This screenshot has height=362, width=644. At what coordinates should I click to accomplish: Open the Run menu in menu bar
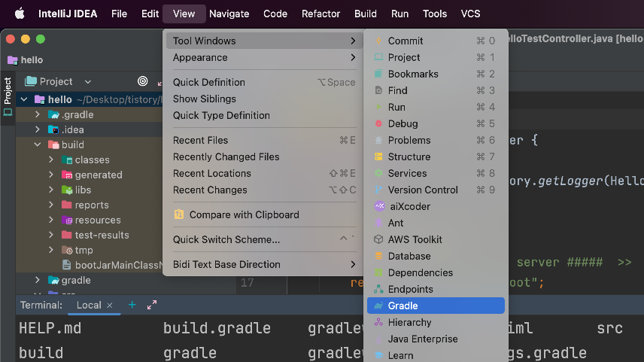pyautogui.click(x=399, y=14)
